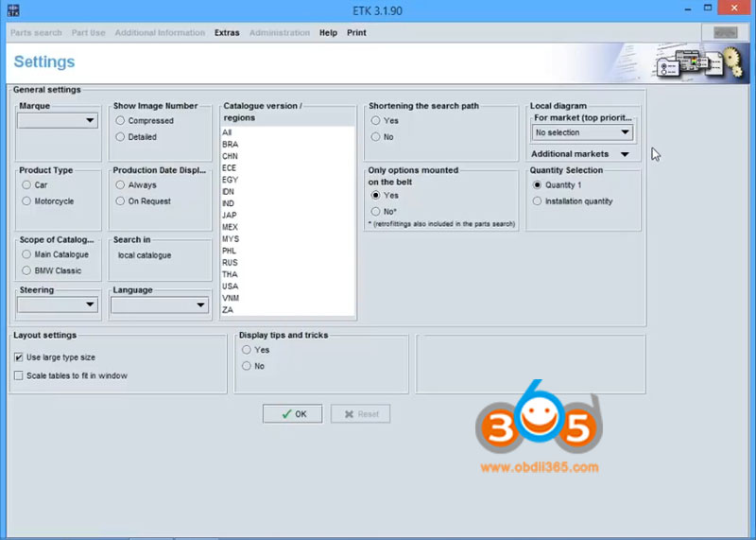The image size is (756, 540).
Task: Maximize the ETK window
Action: pos(708,8)
